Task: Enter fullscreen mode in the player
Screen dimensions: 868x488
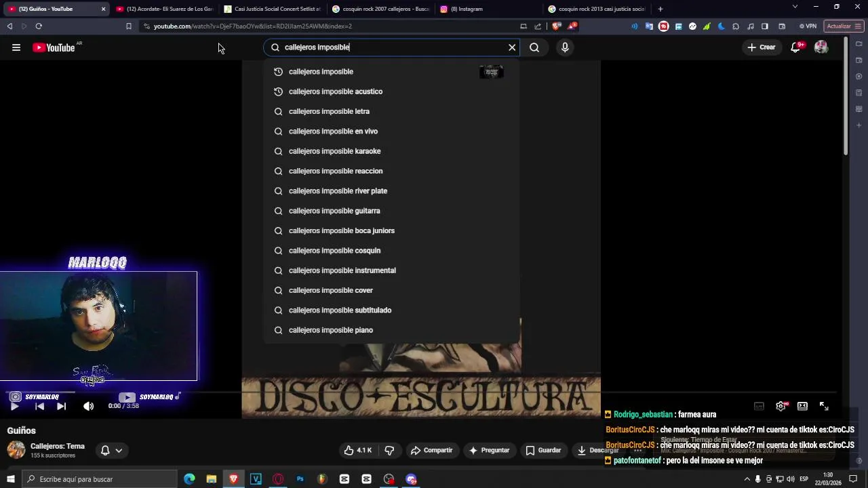Action: (x=824, y=406)
